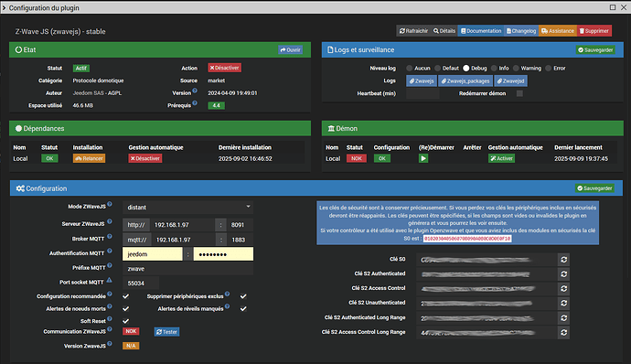Screen dimensions: 631x364
Task: Regenerate the Clé S2 Unauthenticated key
Action: tap(563, 304)
